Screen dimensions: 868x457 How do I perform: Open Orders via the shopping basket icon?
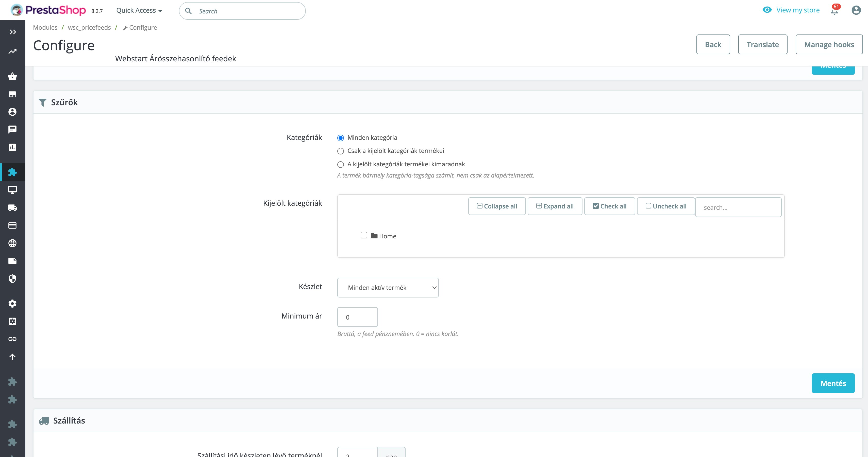tap(12, 76)
